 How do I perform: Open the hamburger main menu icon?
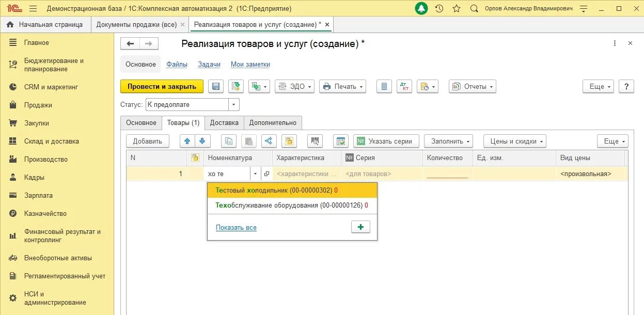(x=33, y=8)
